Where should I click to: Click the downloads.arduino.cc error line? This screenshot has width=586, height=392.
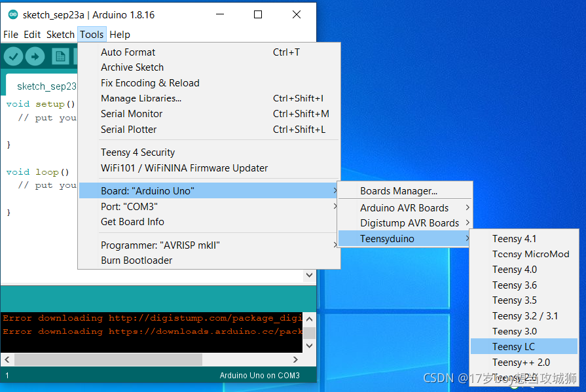tap(152, 331)
